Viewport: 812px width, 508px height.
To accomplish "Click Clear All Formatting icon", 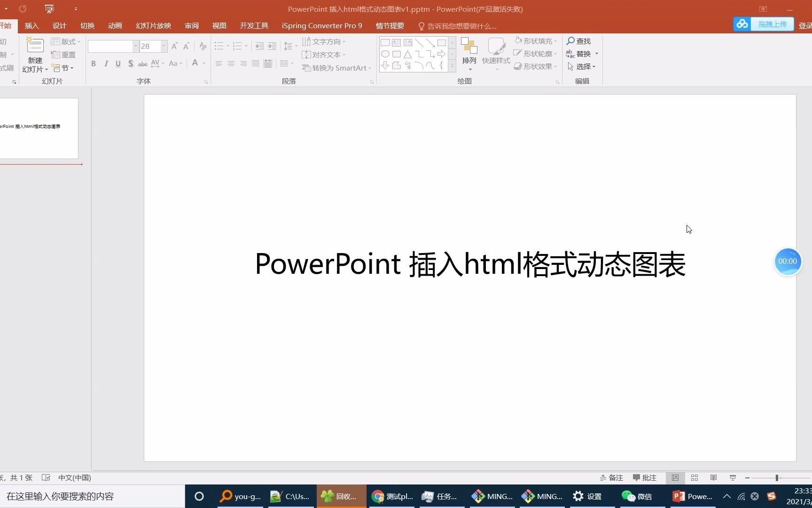I will 203,46.
